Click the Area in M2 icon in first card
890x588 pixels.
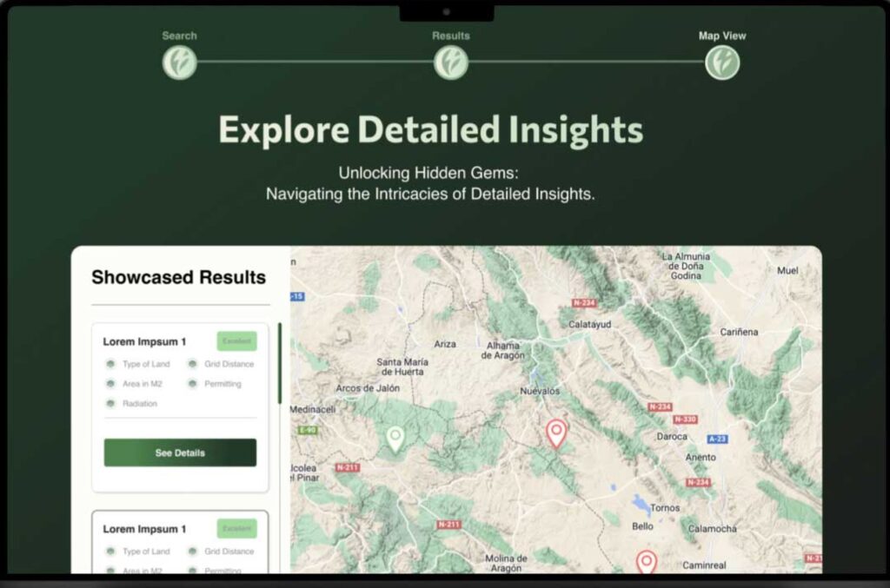(x=110, y=384)
